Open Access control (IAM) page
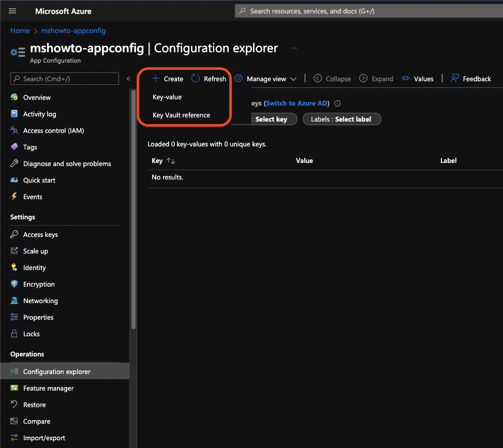Viewport: 503px width, 448px height. [x=53, y=130]
